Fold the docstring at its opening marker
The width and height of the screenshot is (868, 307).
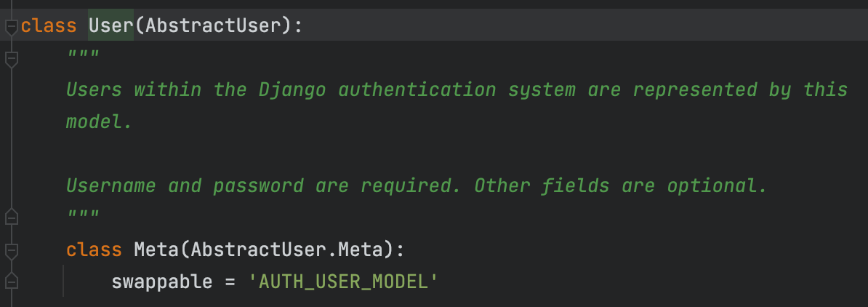click(x=10, y=59)
